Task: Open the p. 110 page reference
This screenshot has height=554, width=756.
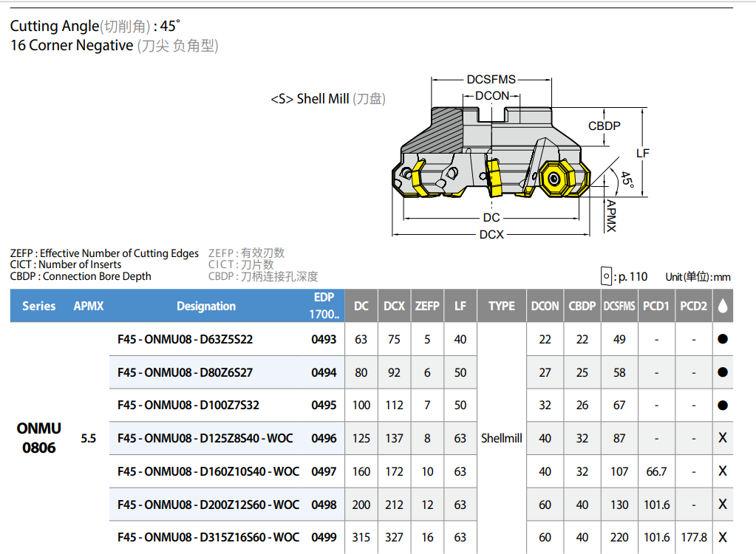Action: [x=633, y=276]
